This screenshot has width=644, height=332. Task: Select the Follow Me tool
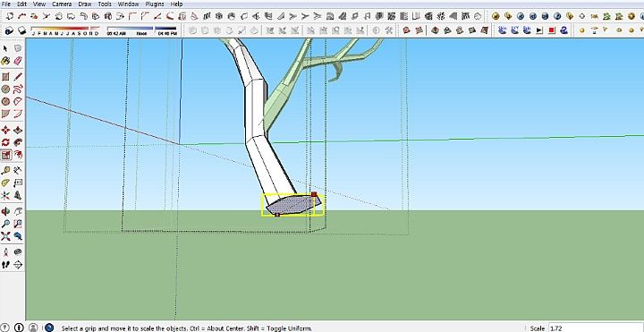[x=18, y=142]
